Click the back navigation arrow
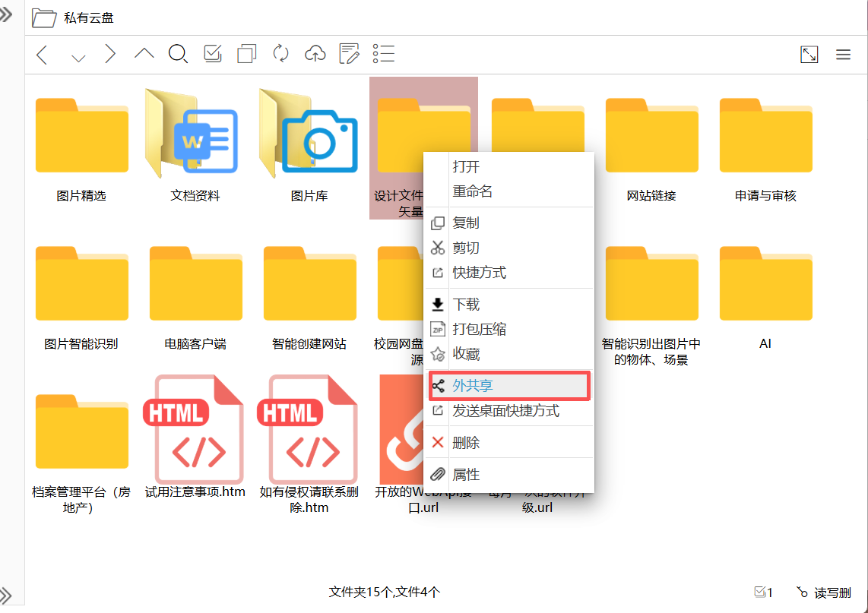This screenshot has width=868, height=613. tap(43, 54)
